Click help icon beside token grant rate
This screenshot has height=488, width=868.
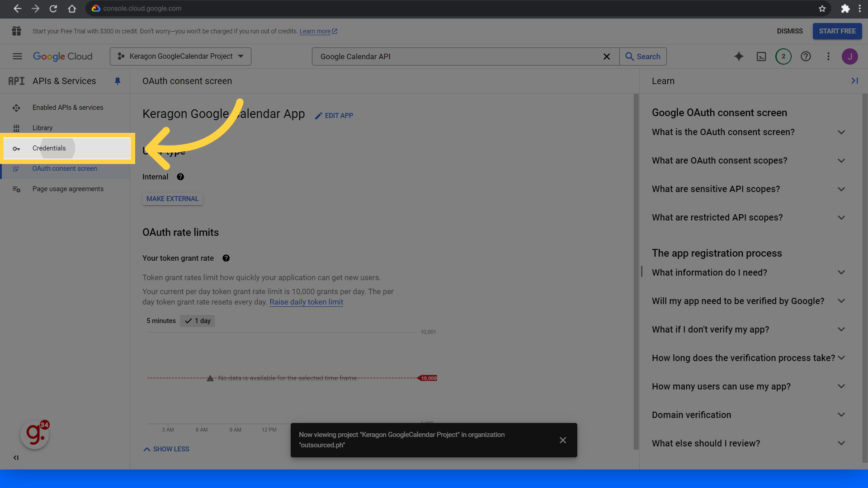pyautogui.click(x=226, y=258)
